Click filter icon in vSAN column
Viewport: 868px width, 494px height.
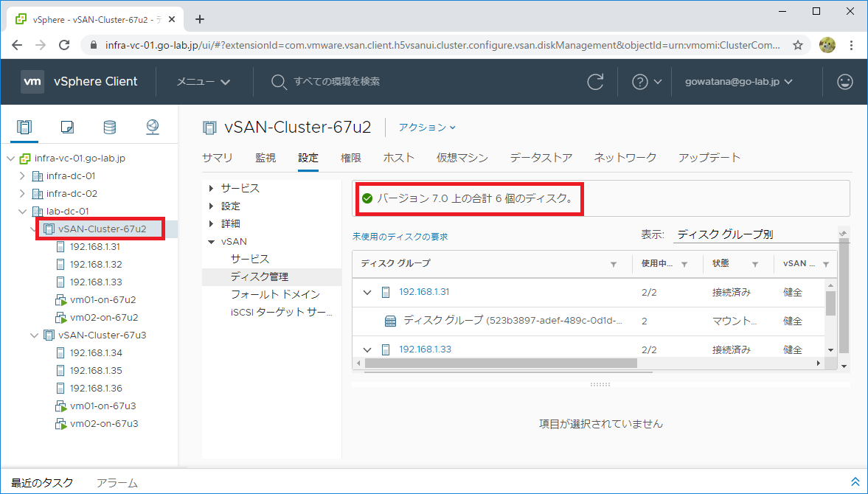(826, 265)
